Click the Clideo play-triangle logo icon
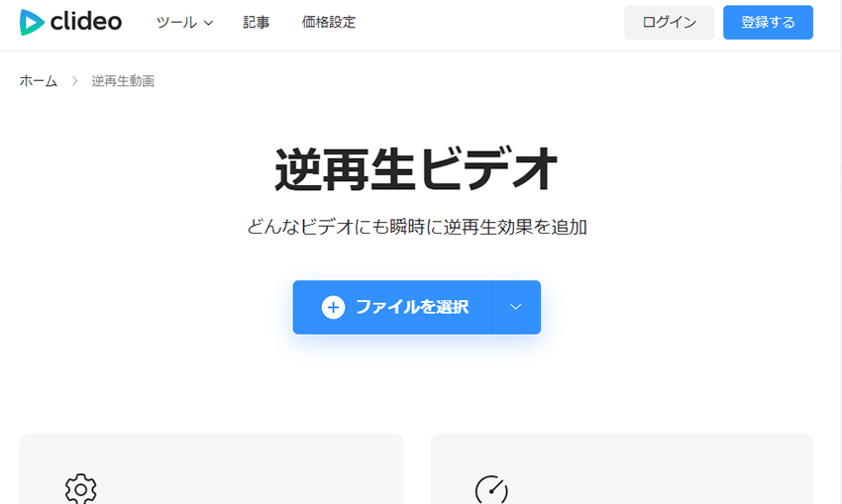 pos(31,23)
